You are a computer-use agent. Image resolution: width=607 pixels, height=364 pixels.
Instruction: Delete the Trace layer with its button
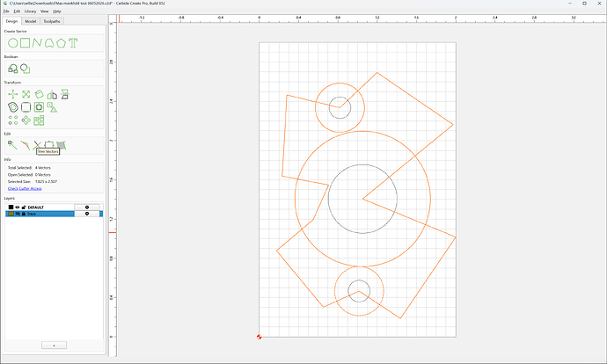click(x=87, y=214)
